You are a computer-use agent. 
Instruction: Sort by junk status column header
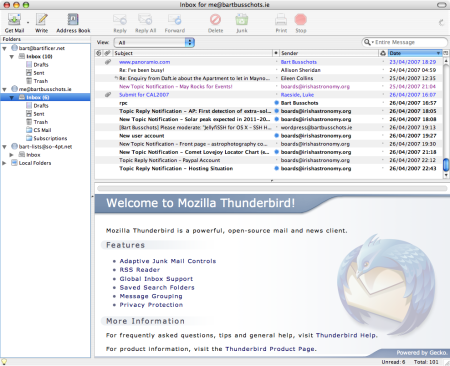(383, 53)
